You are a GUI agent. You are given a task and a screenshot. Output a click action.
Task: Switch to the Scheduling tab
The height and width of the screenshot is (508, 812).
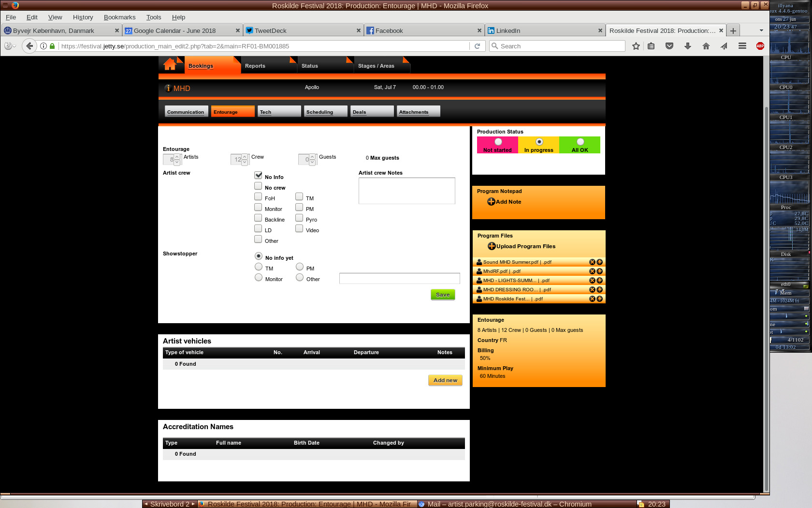326,112
